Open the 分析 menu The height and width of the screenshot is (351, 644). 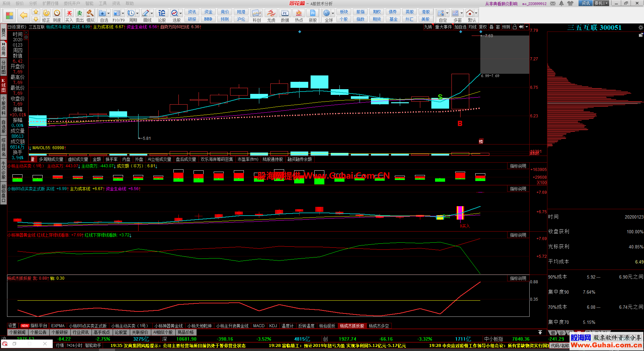tap(33, 3)
